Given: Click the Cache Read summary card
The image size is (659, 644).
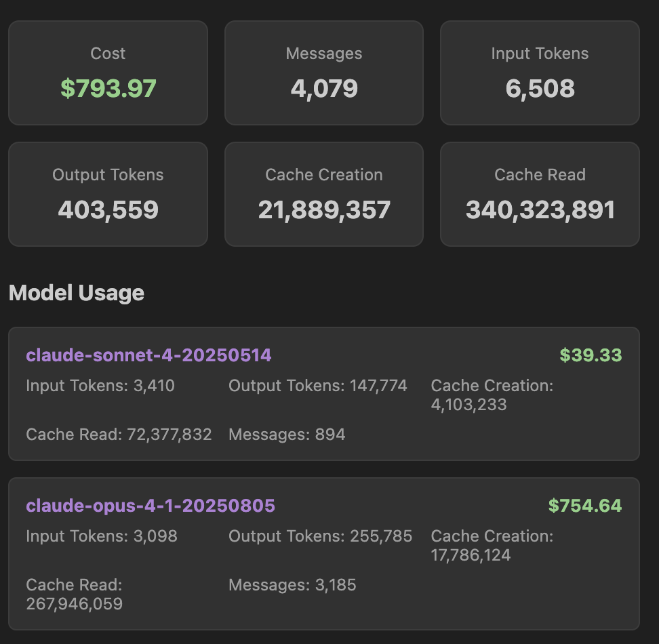Looking at the screenshot, I should pyautogui.click(x=540, y=194).
